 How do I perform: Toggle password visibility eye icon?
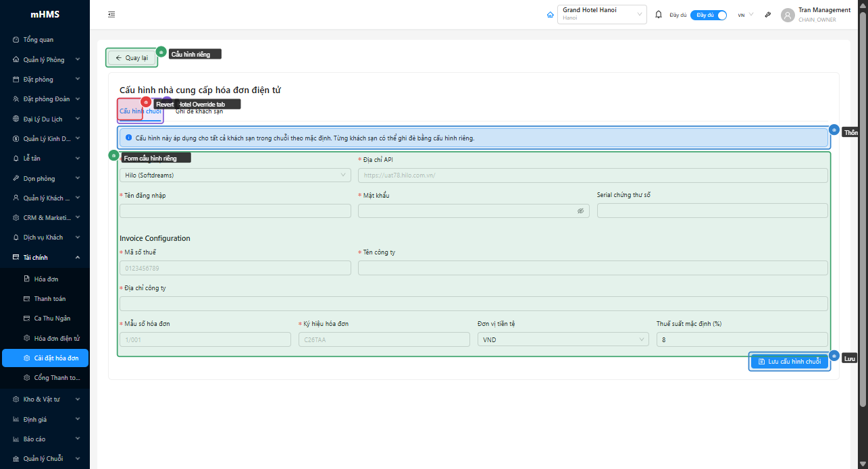[580, 211]
